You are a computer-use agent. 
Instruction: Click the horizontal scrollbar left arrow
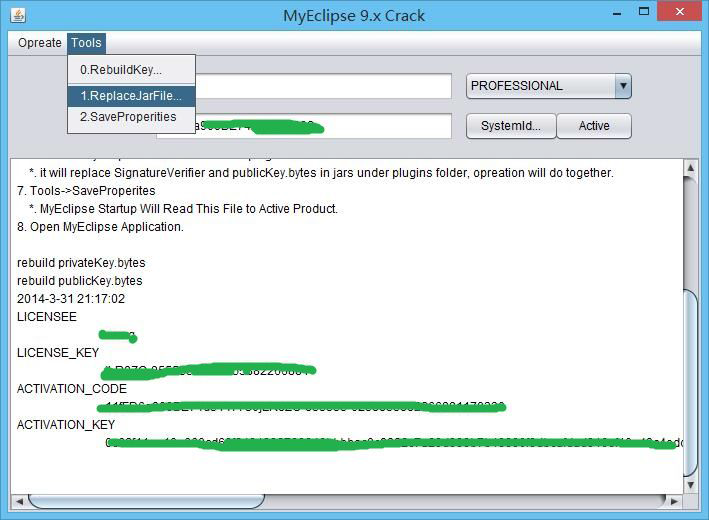tap(19, 501)
